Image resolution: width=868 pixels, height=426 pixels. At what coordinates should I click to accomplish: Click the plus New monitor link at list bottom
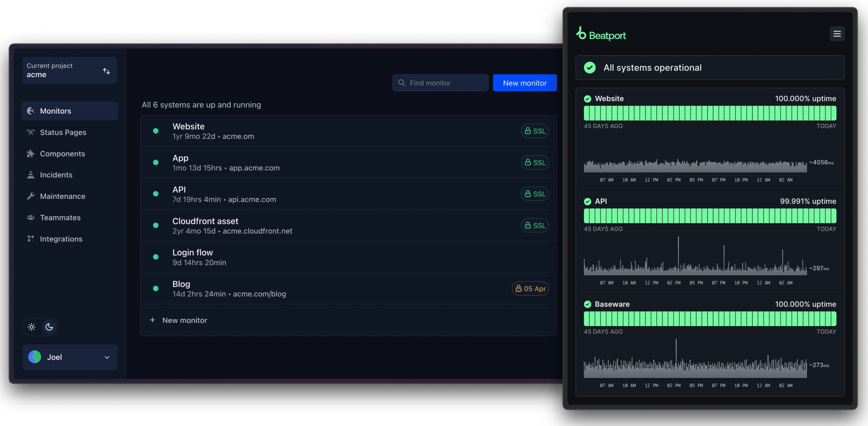click(x=180, y=320)
